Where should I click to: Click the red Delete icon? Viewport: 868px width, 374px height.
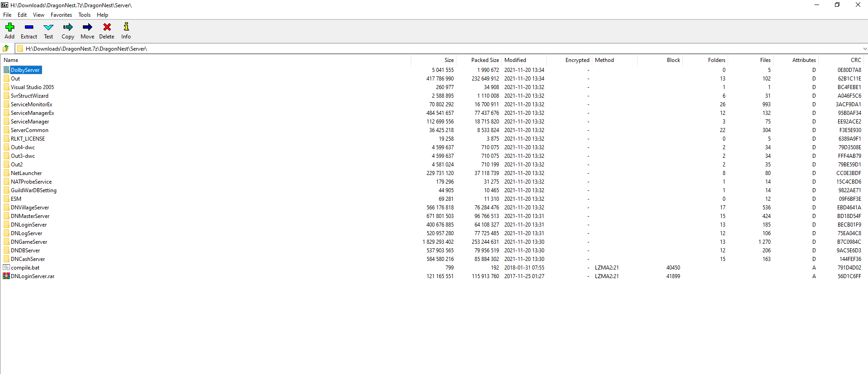(107, 27)
